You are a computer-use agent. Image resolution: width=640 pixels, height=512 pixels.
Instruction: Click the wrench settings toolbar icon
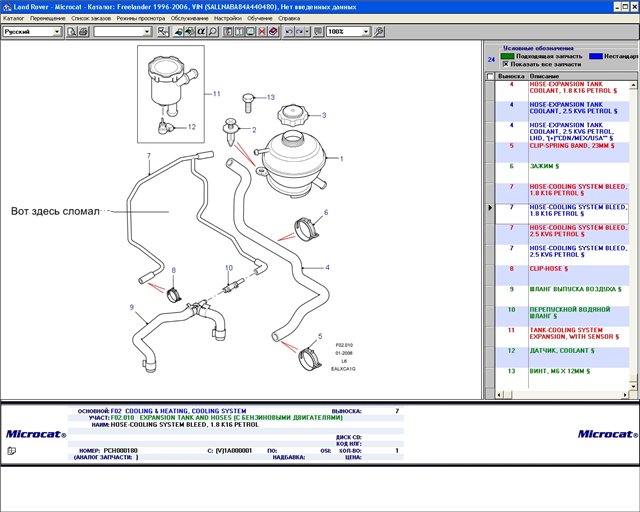(x=379, y=31)
